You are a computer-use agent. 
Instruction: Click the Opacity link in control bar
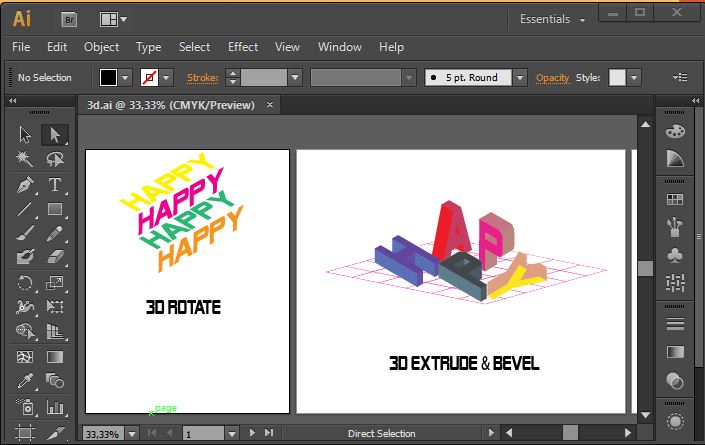point(552,77)
